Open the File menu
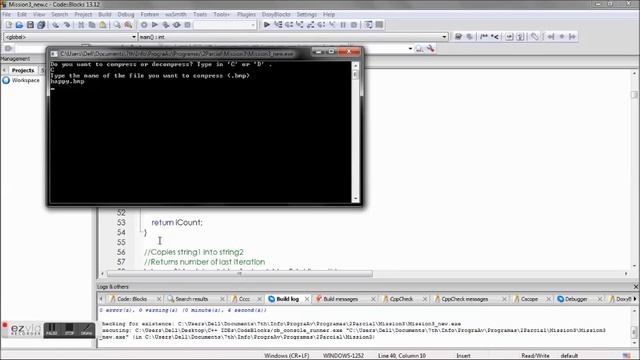 pyautogui.click(x=7, y=14)
